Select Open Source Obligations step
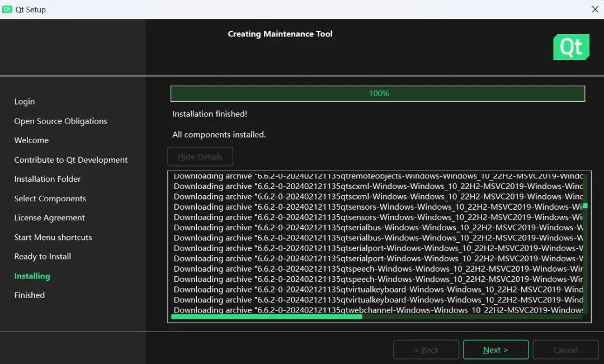Screen dimensions: 604x364 tap(60, 121)
